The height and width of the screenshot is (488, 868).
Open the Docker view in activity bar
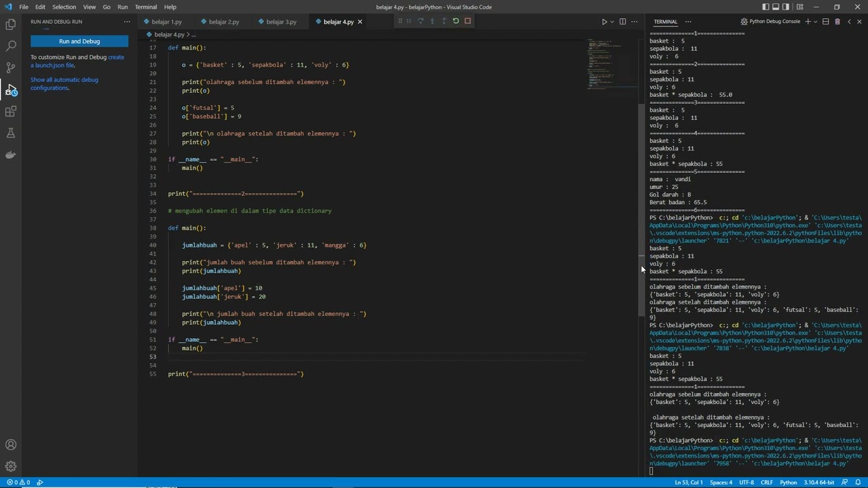(11, 155)
